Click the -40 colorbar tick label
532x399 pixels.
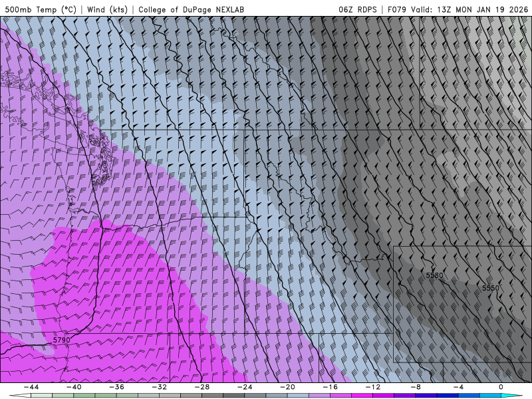74,387
